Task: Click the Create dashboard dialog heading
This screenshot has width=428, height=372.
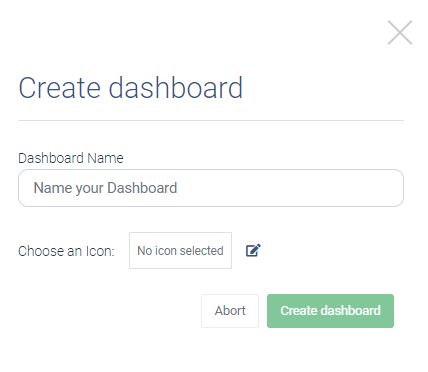Action: tap(131, 88)
